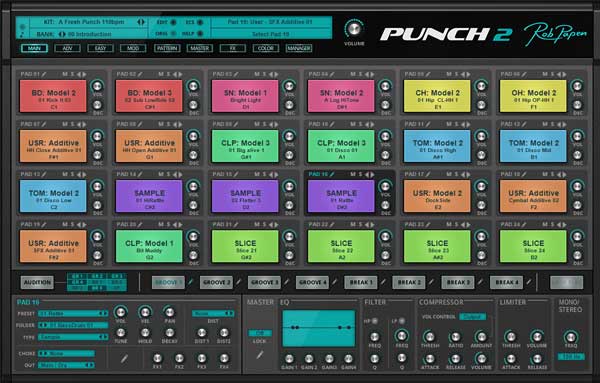
Task: Click the DEC knob on PAD 06
Action: (x=577, y=105)
